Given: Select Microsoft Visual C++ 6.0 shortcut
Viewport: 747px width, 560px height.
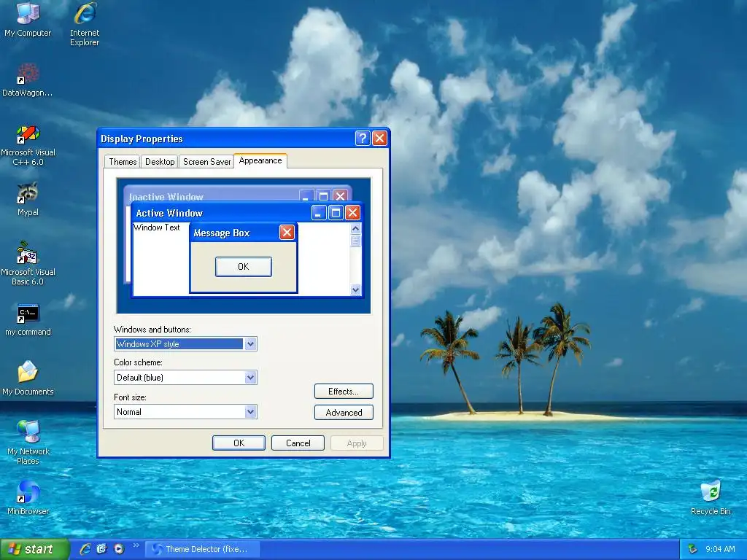Looking at the screenshot, I should tap(28, 145).
